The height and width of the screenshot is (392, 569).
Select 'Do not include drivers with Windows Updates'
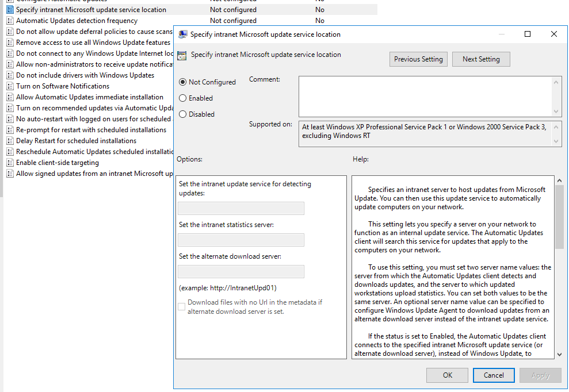coord(85,75)
